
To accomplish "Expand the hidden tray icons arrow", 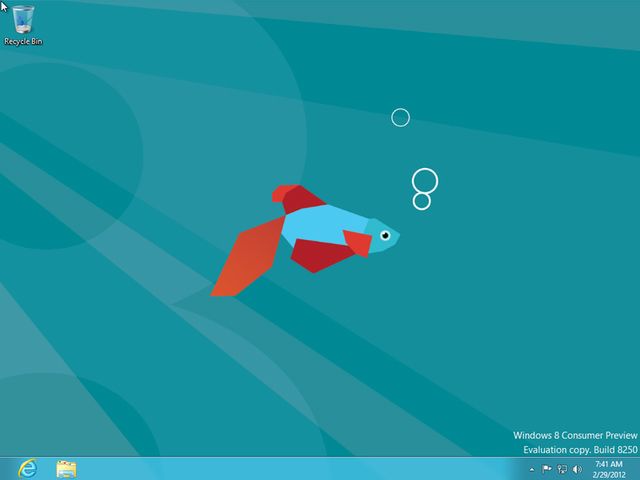I will coord(533,469).
